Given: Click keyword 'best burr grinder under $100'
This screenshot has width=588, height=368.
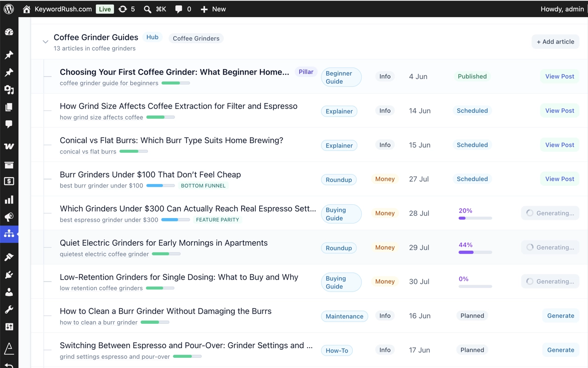Looking at the screenshot, I should click(102, 186).
